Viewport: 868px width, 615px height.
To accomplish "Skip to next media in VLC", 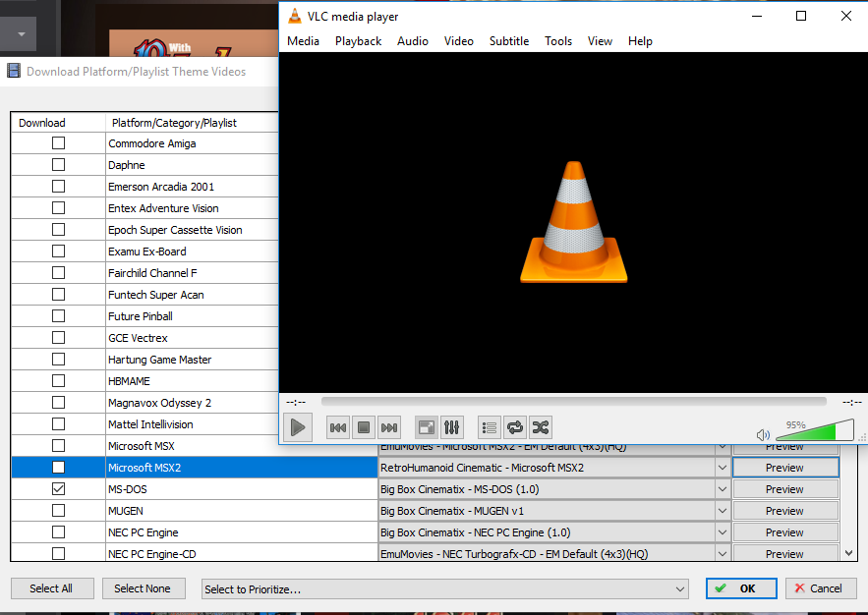I will tap(389, 427).
